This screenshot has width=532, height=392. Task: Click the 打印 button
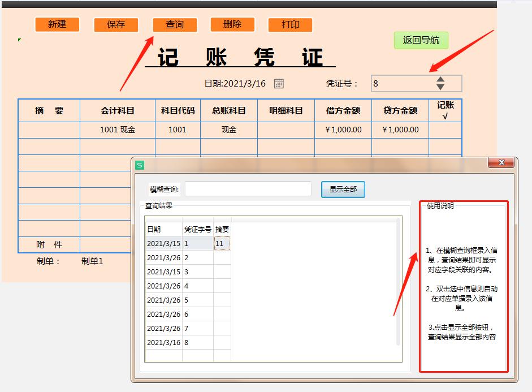[x=290, y=24]
